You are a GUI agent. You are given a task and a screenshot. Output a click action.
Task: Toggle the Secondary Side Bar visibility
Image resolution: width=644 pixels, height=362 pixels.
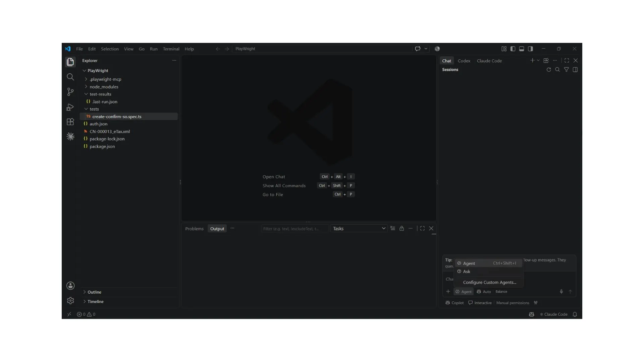tap(530, 49)
